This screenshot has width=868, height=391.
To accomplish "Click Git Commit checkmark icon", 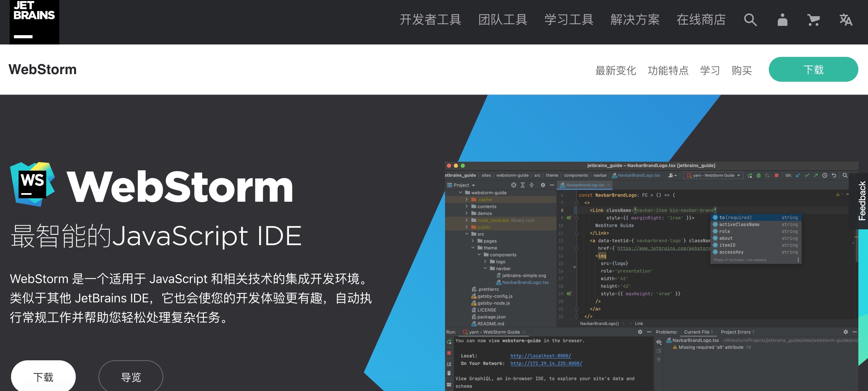I will point(807,176).
